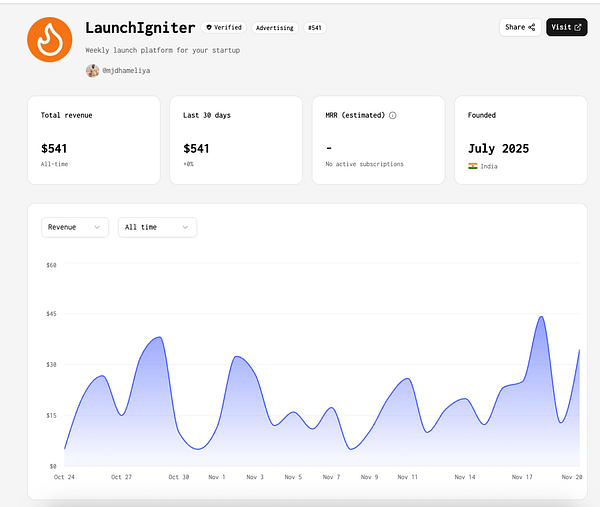This screenshot has height=507, width=600.
Task: Open the @mjdhameliya profile link
Action: (126, 71)
